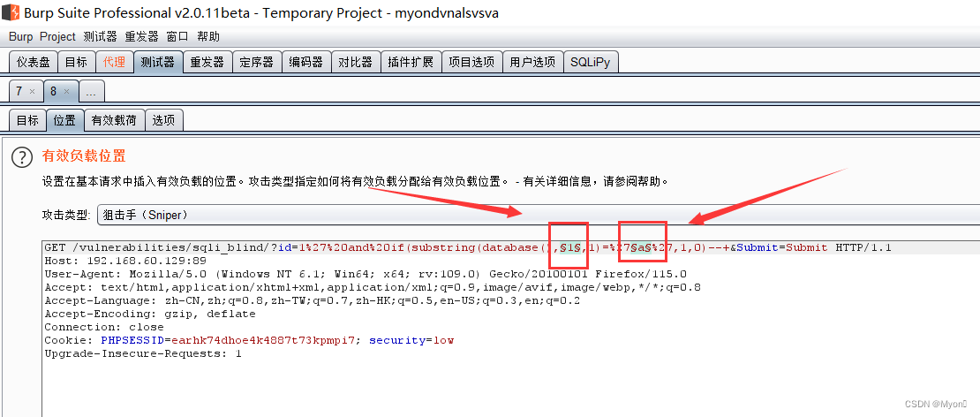The image size is (980, 417).
Task: Click the Accept-Language header line
Action: [313, 300]
